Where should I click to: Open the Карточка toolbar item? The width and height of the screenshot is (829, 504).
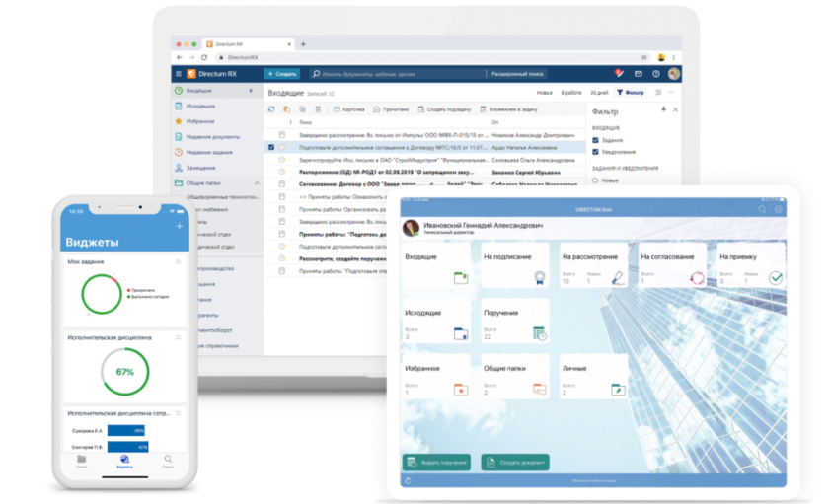pos(349,109)
